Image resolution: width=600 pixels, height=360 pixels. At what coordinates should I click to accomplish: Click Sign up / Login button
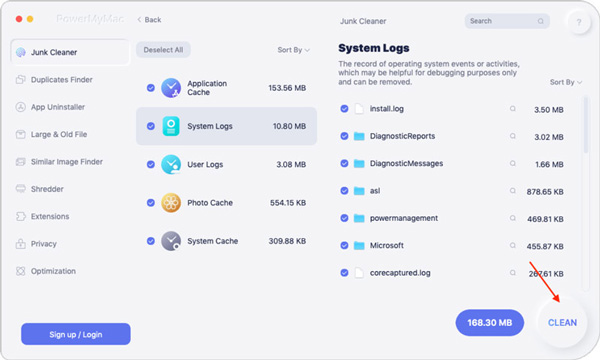point(76,334)
